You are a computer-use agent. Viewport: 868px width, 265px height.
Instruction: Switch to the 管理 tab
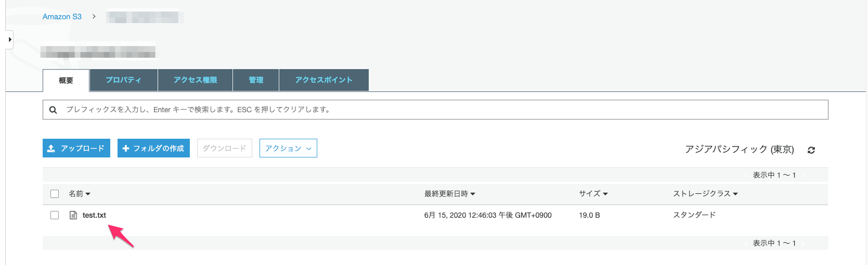point(256,80)
